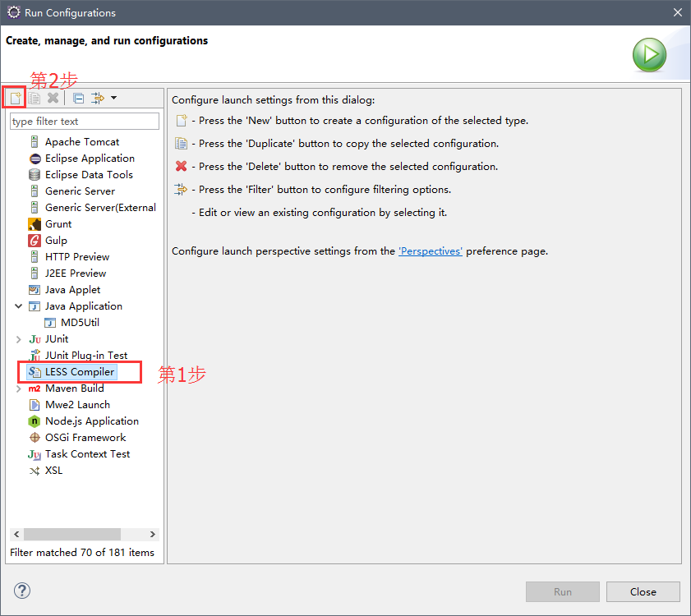Click the horizontal scrollbar thumb
Image resolution: width=691 pixels, height=616 pixels.
[x=72, y=534]
